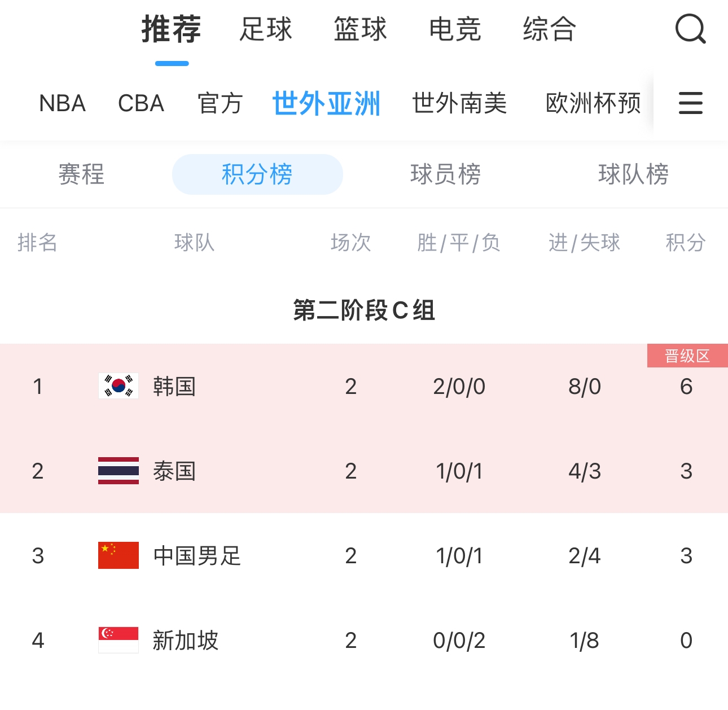The height and width of the screenshot is (710, 728).
Task: Open the 世外南美 league category
Action: click(x=459, y=104)
